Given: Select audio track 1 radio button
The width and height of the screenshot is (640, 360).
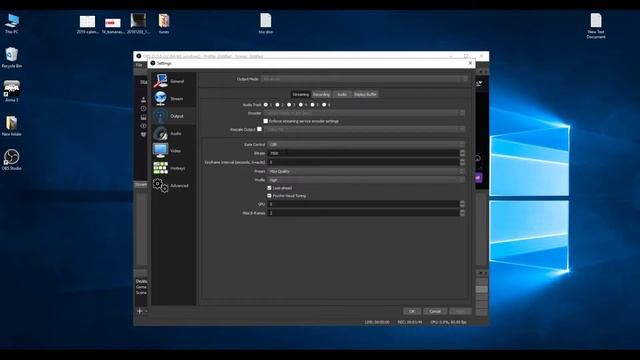Looking at the screenshot, I should click(266, 105).
